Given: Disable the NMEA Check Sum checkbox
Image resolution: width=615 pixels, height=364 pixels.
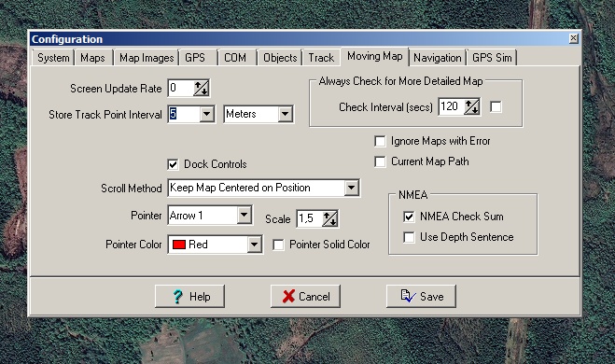Looking at the screenshot, I should [x=409, y=217].
